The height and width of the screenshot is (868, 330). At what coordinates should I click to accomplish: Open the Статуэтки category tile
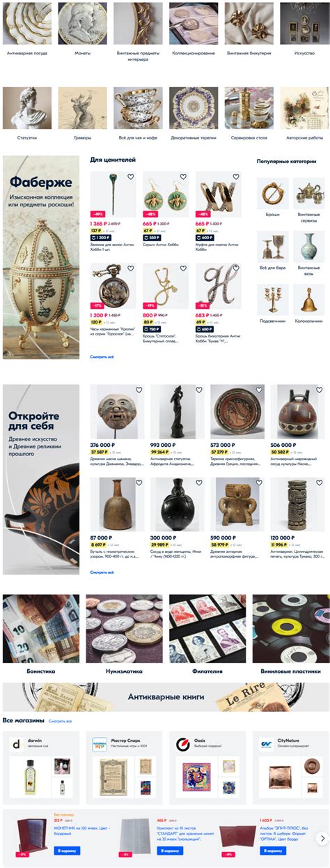pos(27,113)
